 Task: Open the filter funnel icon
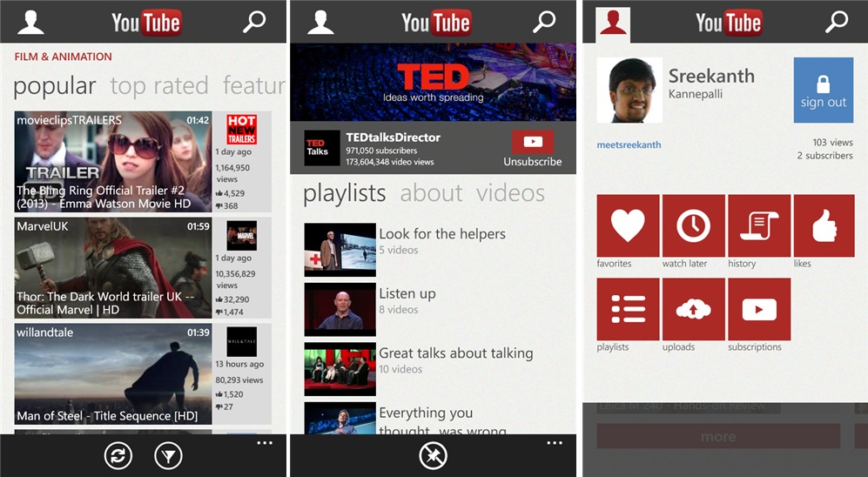(x=168, y=456)
